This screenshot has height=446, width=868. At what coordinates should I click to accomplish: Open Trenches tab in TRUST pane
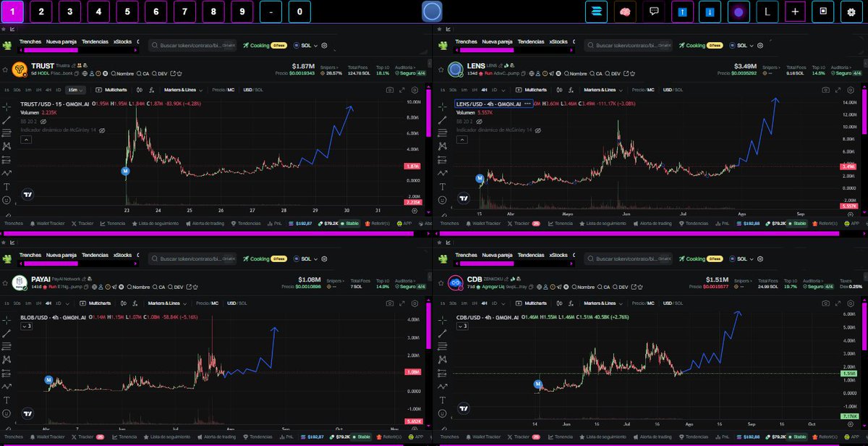tap(30, 42)
